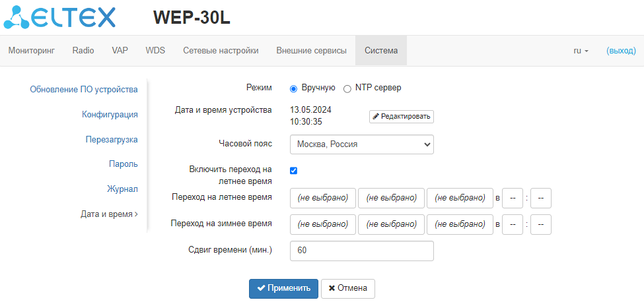Click the Сдвиг времени input field
644x304 pixels.
(361, 251)
